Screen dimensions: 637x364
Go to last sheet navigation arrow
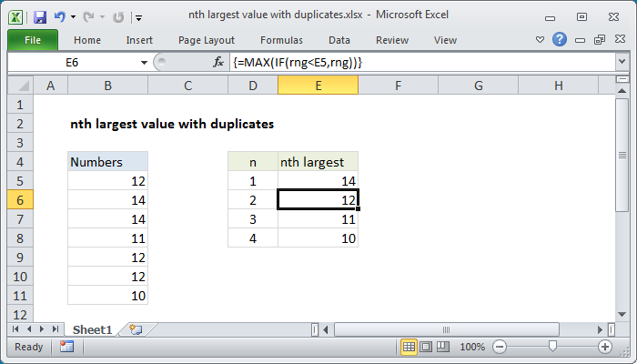(56, 329)
